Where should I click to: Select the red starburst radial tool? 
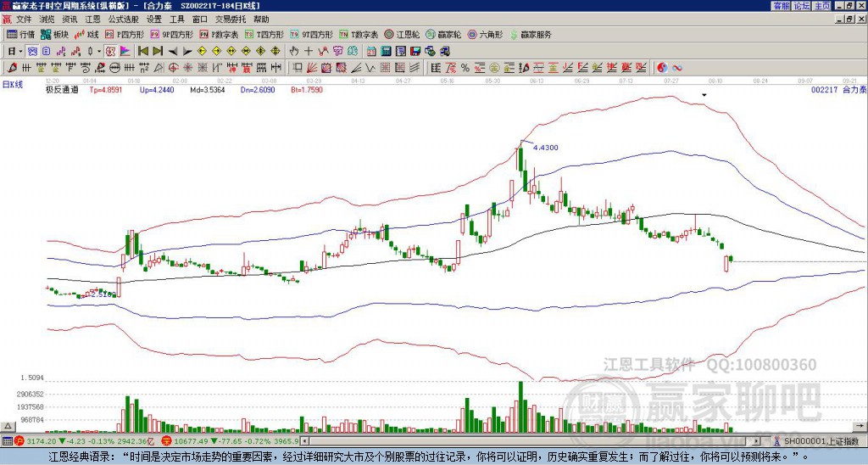tap(187, 68)
